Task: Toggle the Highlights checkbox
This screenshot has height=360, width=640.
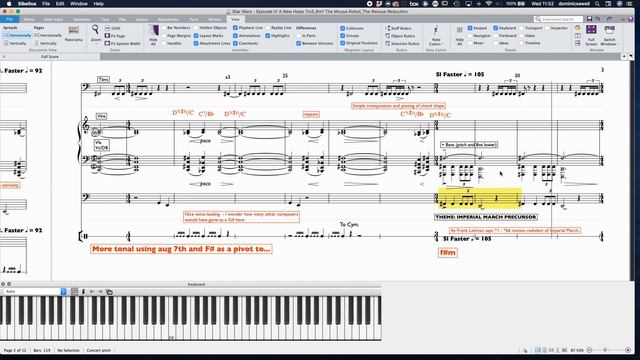Action: pos(267,36)
